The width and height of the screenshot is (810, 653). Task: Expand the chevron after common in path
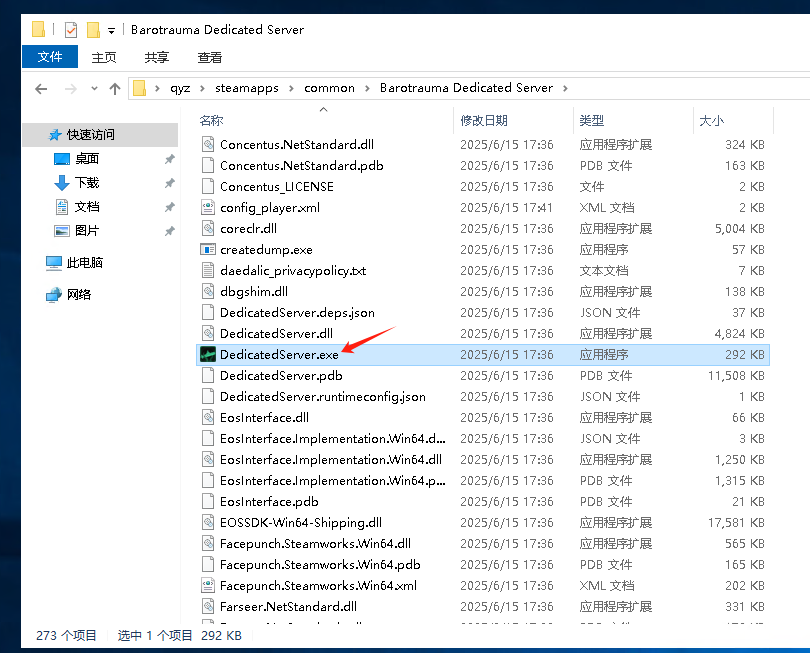tap(367, 88)
